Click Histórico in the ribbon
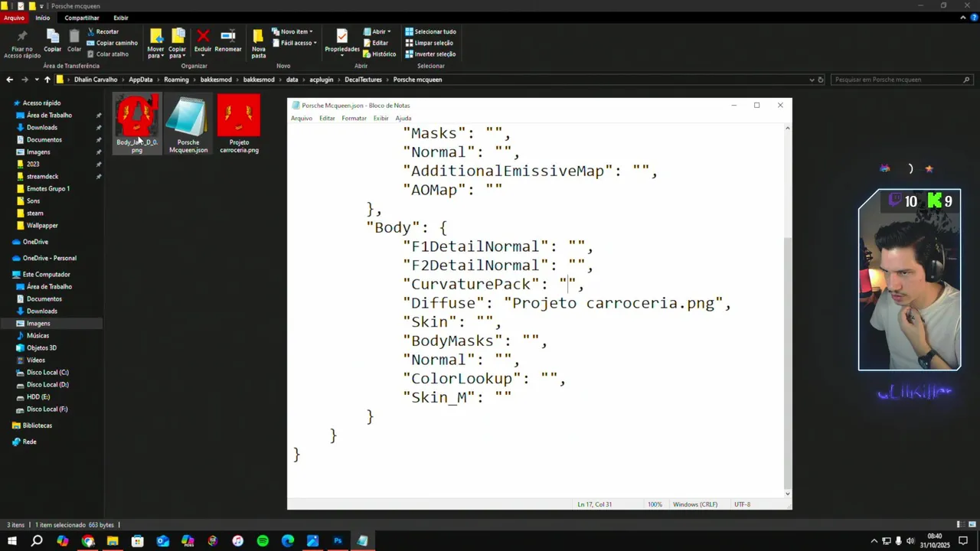 coord(379,54)
